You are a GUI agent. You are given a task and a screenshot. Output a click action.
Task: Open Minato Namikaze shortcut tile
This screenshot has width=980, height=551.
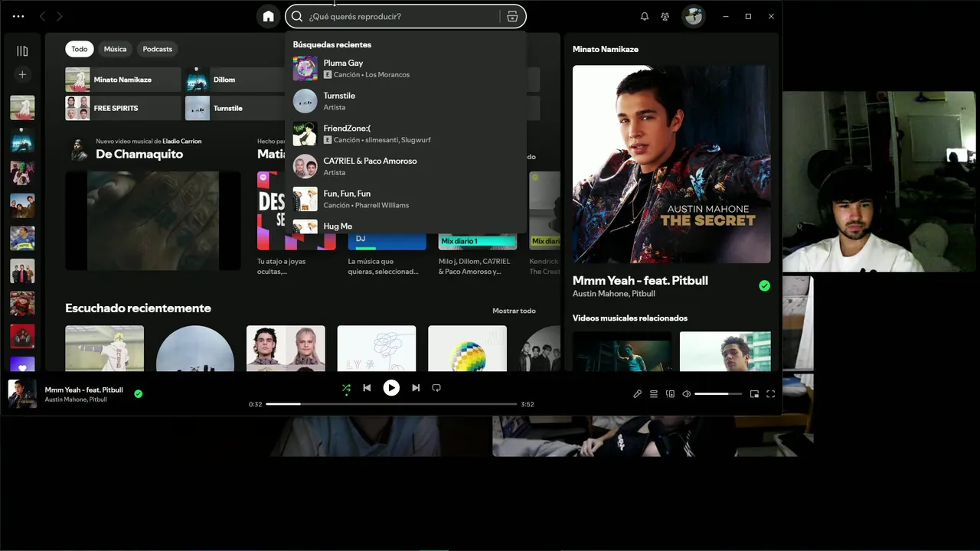click(123, 80)
